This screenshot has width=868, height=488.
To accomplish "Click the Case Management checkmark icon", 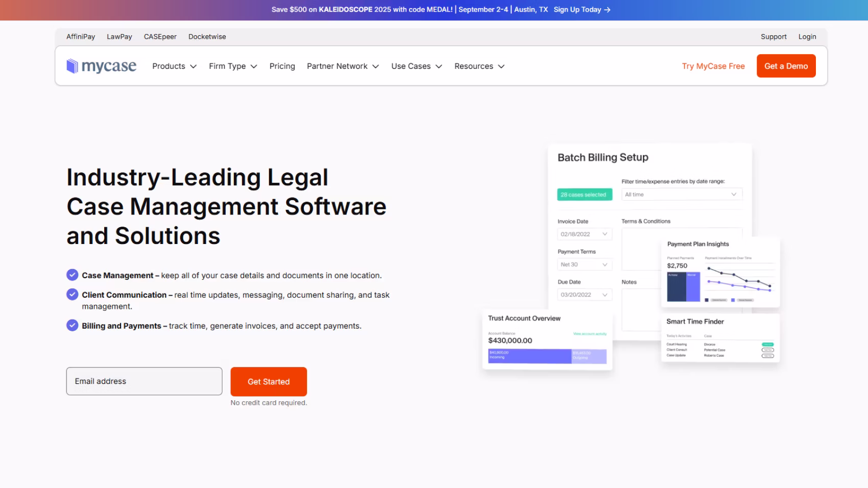I will tap(73, 275).
